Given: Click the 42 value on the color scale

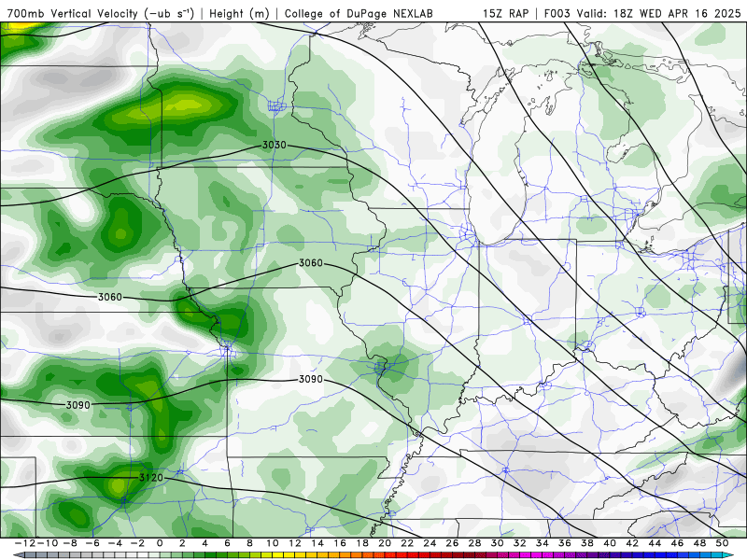Looking at the screenshot, I should pos(632,543).
